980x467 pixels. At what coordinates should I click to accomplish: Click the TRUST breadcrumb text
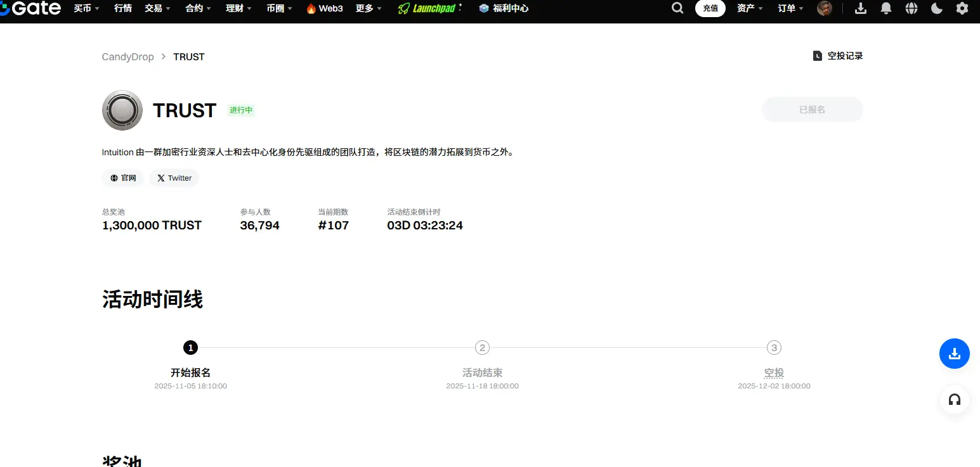coord(189,57)
